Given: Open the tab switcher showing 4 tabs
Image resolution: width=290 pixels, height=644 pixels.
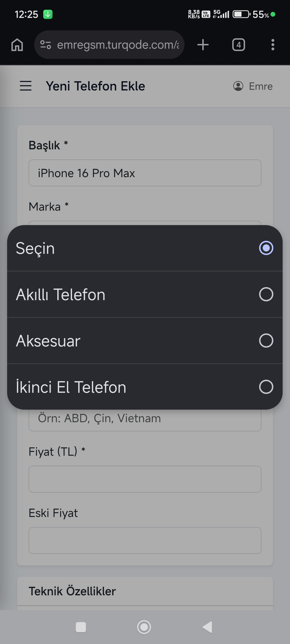Looking at the screenshot, I should (238, 45).
